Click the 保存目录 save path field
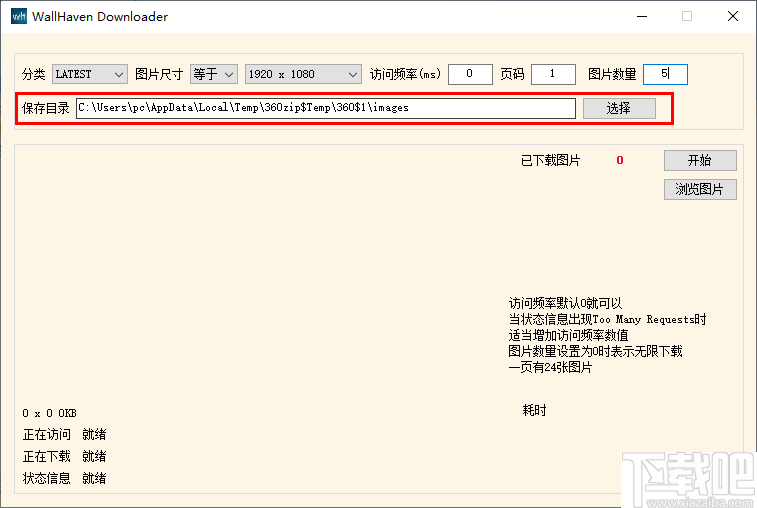The image size is (757, 508). tap(326, 108)
